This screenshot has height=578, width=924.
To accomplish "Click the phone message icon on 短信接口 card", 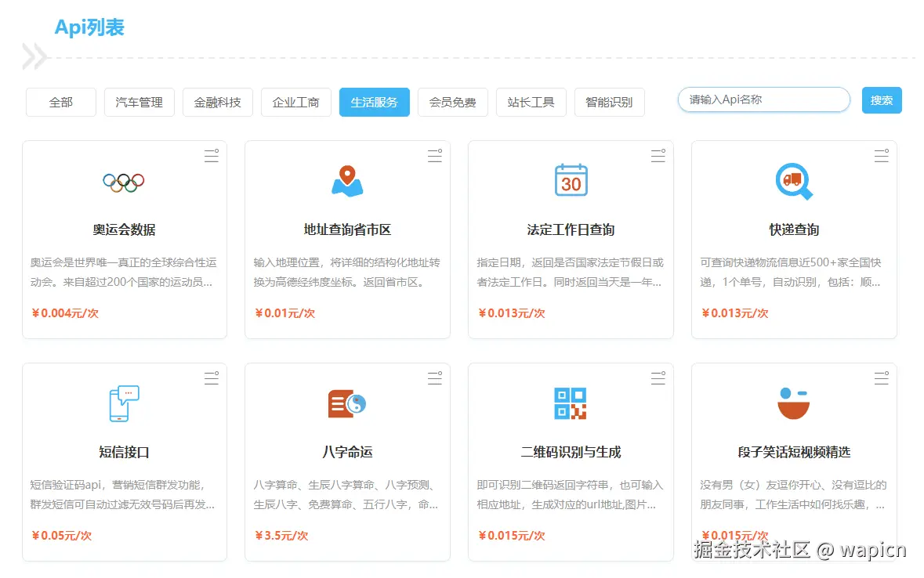I will tap(123, 403).
